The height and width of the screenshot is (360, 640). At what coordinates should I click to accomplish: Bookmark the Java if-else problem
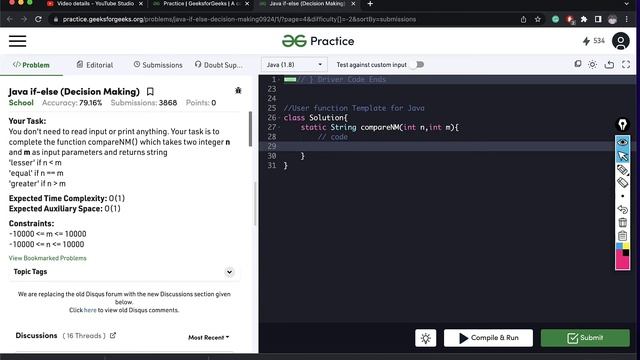(x=150, y=91)
